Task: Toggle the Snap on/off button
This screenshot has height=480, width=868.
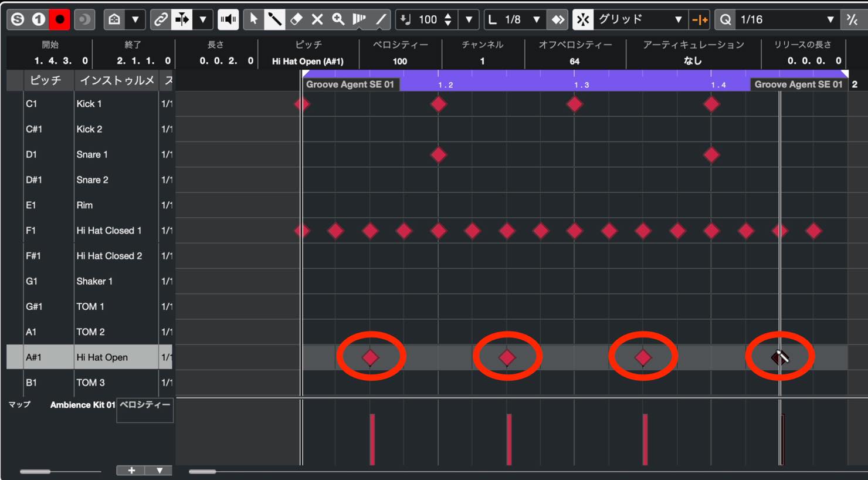Action: (x=583, y=19)
